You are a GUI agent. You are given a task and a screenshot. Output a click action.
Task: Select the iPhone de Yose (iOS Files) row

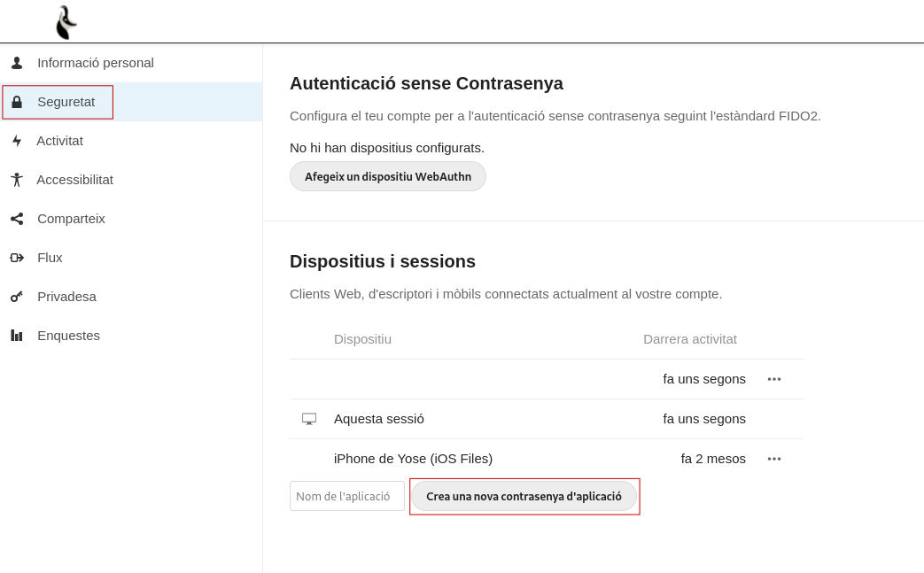547,459
